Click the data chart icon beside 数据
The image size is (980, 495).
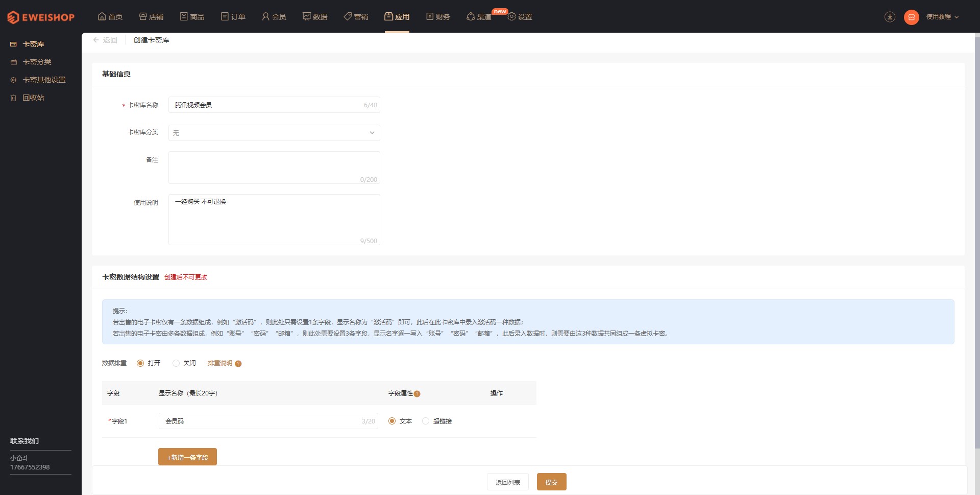point(307,16)
